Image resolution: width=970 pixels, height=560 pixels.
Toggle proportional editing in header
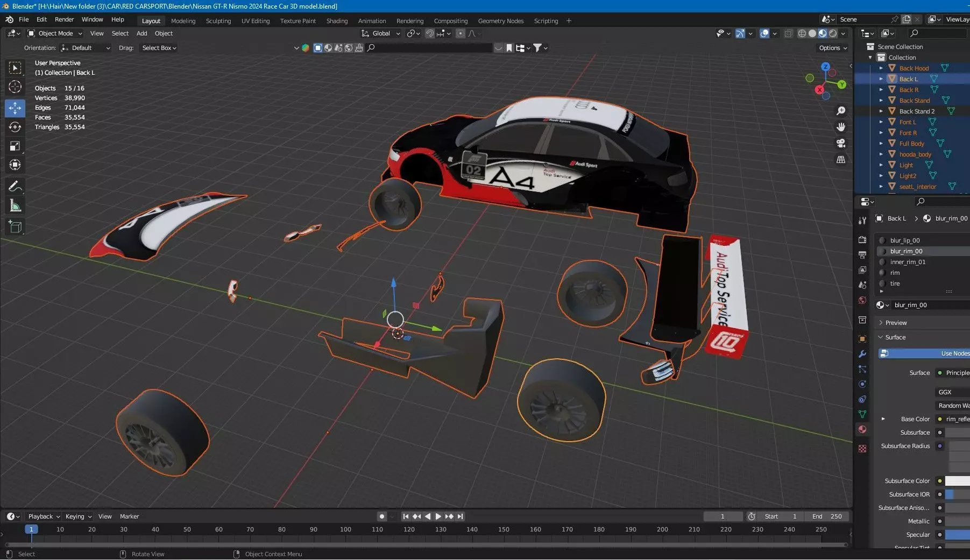click(461, 33)
